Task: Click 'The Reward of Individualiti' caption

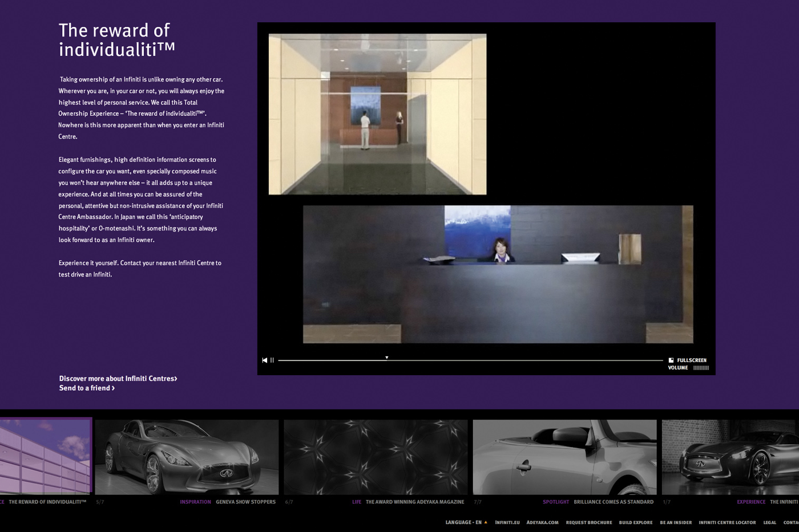Action: [47, 502]
